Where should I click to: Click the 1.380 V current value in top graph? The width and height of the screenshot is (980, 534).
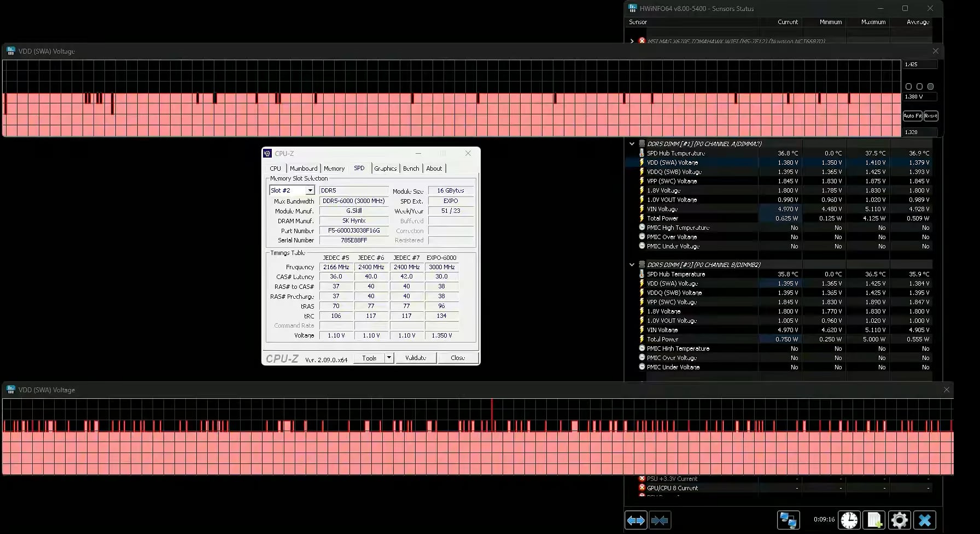920,97
